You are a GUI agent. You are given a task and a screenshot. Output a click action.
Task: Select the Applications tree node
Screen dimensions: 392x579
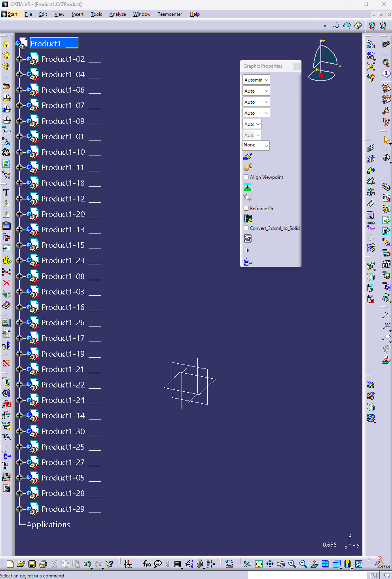48,524
